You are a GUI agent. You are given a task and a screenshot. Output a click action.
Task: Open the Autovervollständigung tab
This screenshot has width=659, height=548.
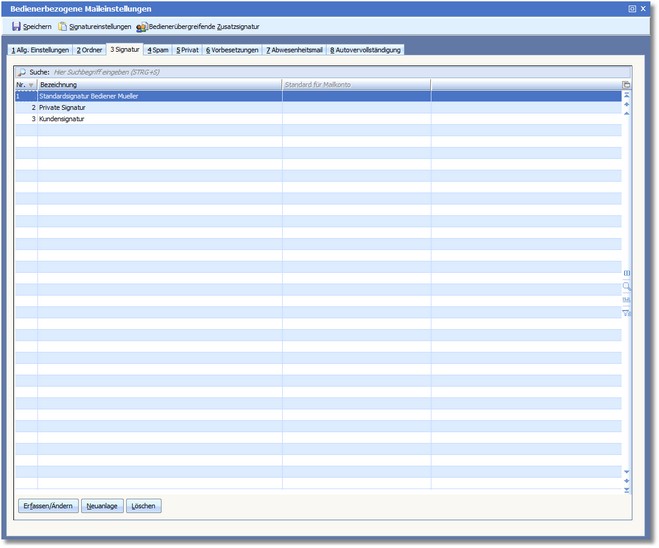coord(366,50)
